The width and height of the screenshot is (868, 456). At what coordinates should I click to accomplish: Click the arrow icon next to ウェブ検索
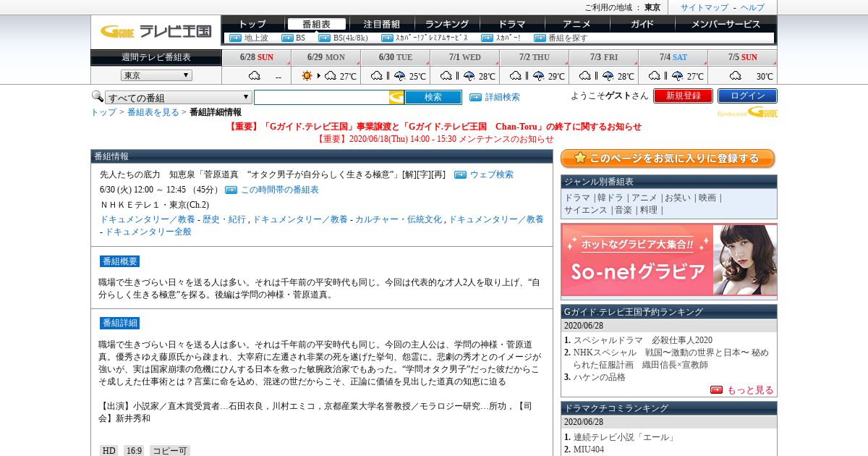pos(460,174)
